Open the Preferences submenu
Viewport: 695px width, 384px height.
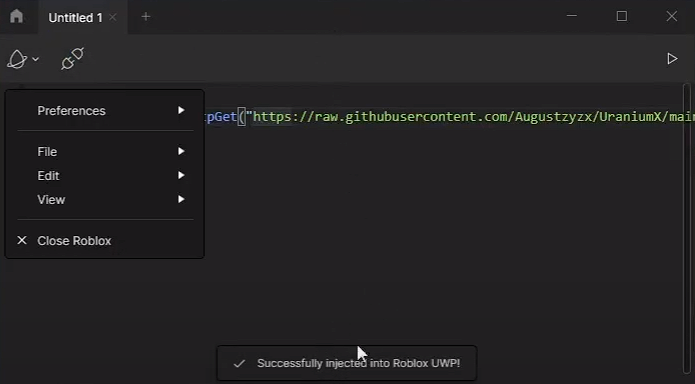105,110
